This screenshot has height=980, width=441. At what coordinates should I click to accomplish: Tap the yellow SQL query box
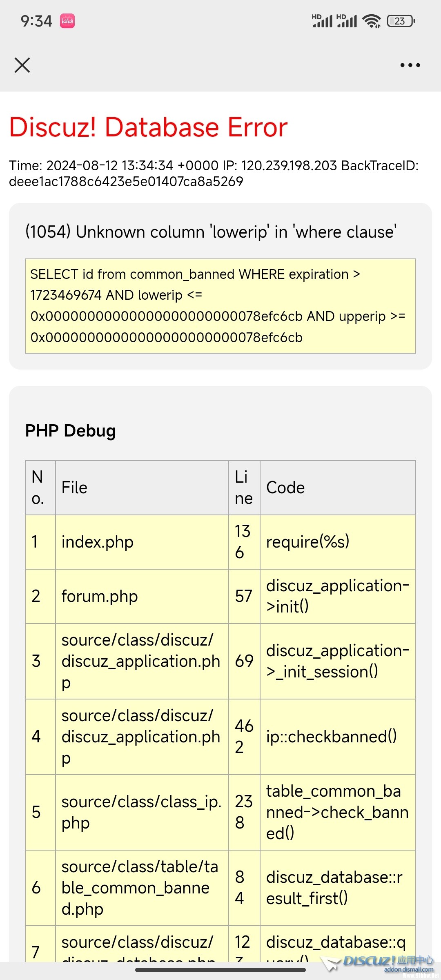coord(220,306)
